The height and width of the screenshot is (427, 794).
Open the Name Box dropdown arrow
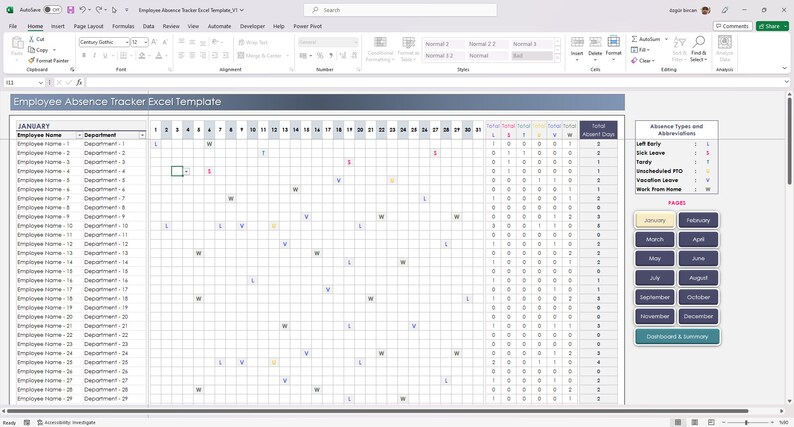(41, 82)
